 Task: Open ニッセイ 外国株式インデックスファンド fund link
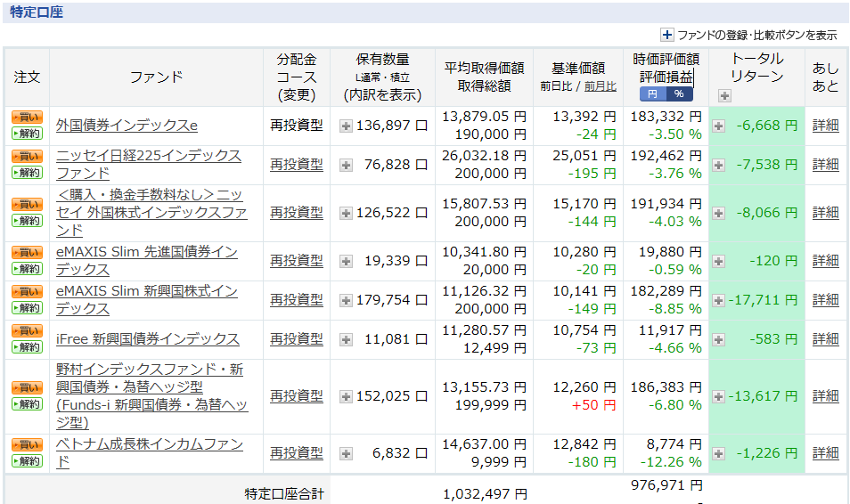[x=151, y=213]
